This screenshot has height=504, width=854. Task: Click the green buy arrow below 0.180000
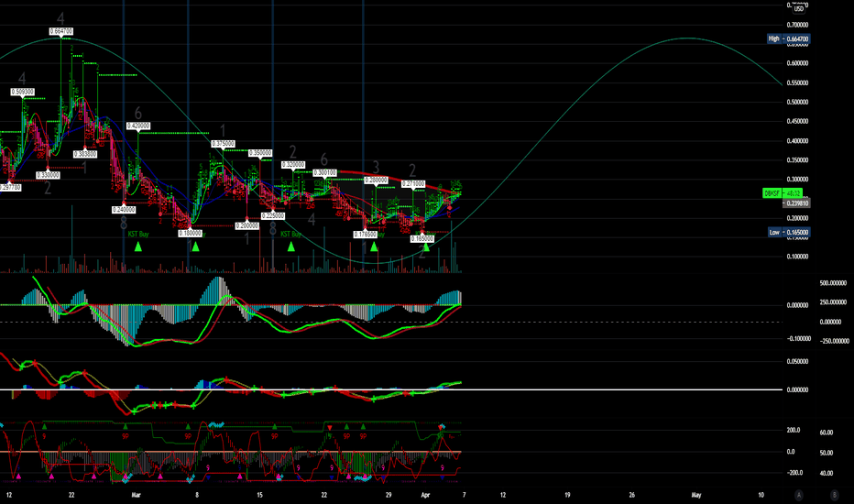point(195,247)
